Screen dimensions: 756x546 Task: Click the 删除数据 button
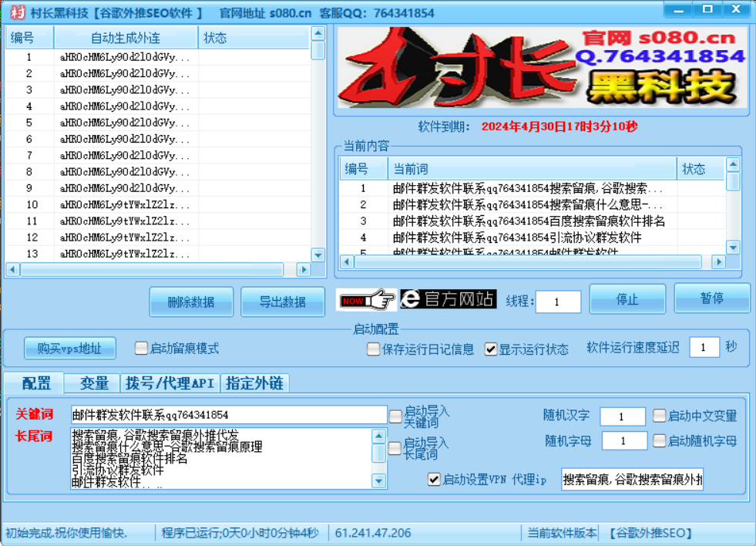(190, 302)
